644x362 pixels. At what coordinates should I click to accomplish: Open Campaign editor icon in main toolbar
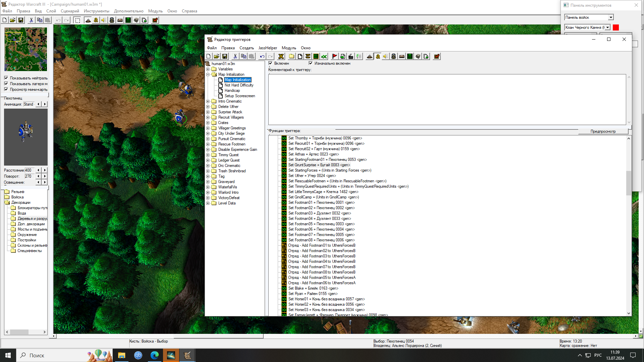pyautogui.click(x=120, y=20)
